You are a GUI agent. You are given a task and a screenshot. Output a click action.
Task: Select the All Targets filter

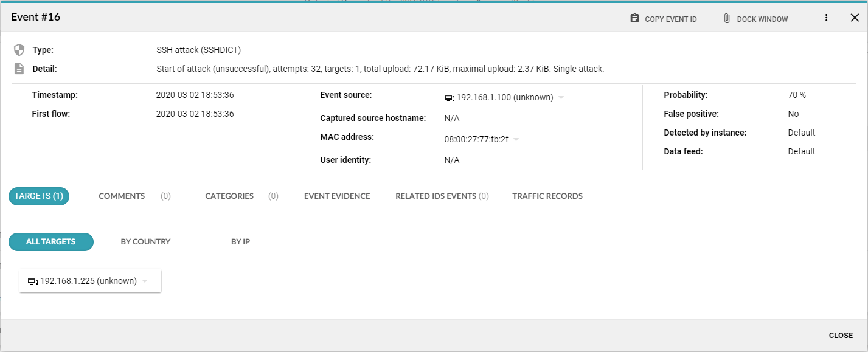pyautogui.click(x=50, y=242)
